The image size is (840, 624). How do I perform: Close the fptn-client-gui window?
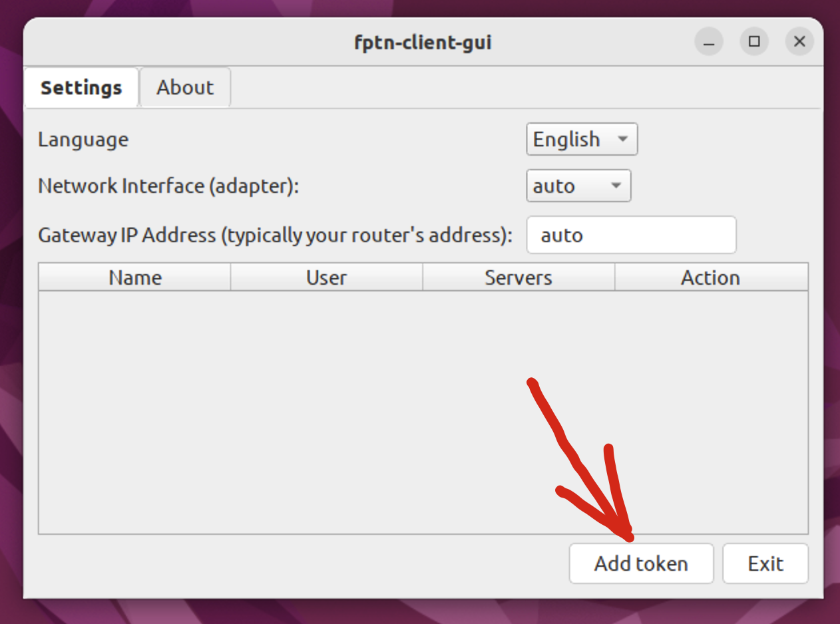tap(799, 41)
